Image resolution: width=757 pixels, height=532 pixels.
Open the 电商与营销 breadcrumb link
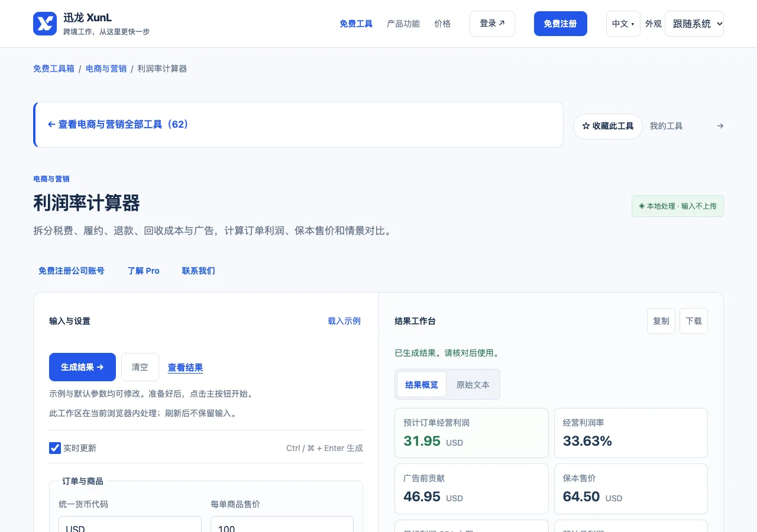tap(106, 69)
